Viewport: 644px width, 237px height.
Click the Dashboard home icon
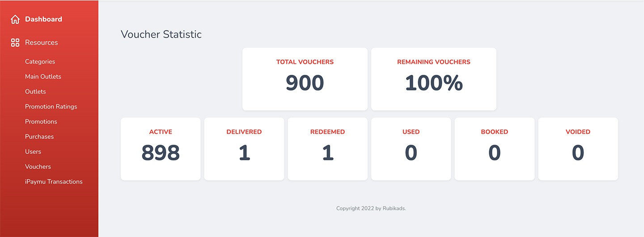tap(15, 19)
